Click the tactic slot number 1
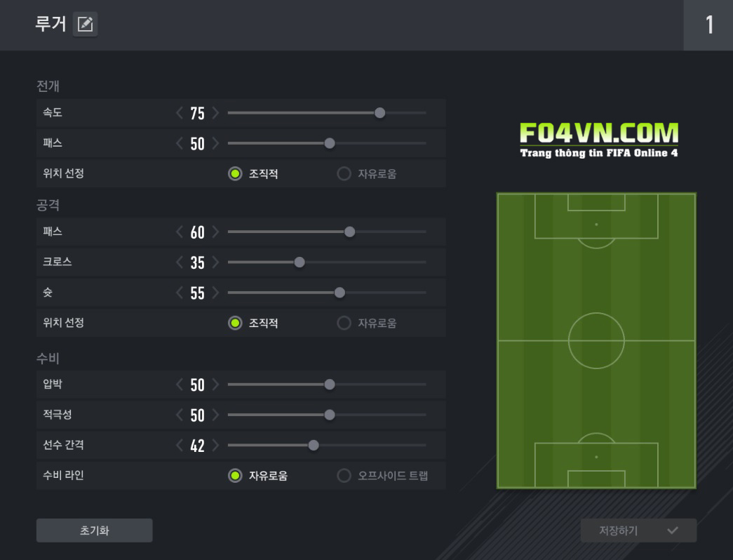The width and height of the screenshot is (733, 560). [x=708, y=25]
